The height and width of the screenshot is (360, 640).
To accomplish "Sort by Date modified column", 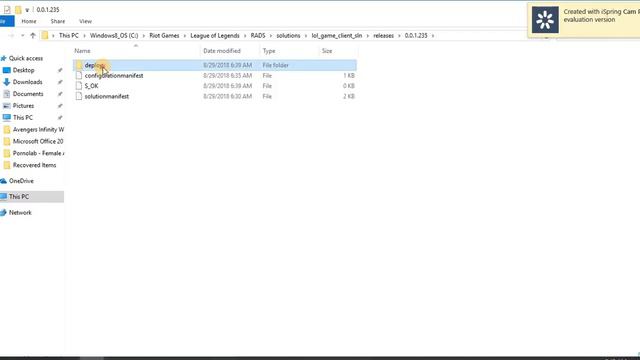I will tap(222, 51).
